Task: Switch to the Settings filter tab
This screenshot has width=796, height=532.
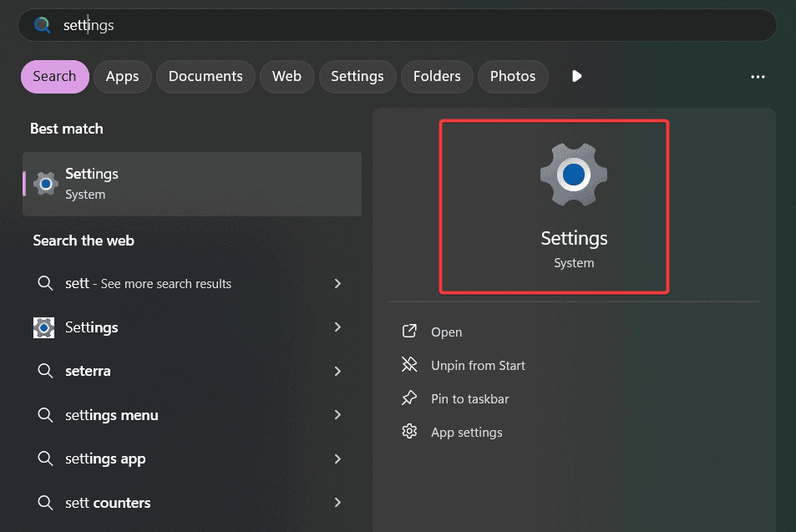Action: click(357, 77)
